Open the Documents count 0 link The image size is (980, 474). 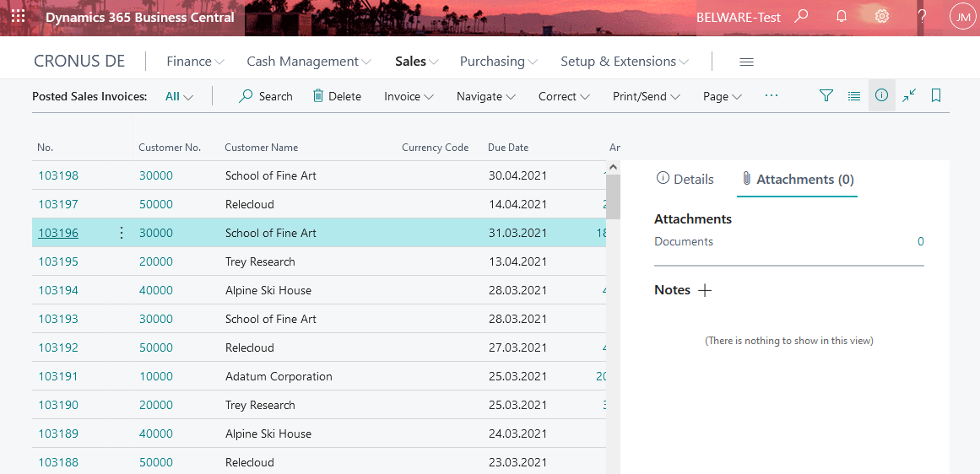point(920,242)
